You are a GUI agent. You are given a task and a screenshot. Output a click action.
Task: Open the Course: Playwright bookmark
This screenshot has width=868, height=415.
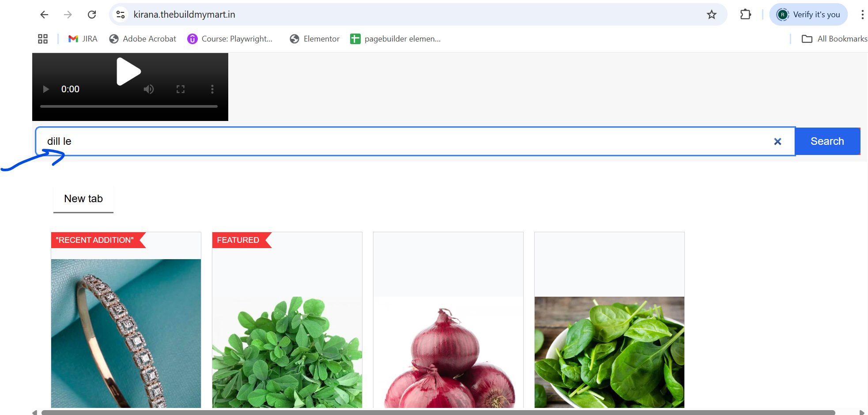230,39
